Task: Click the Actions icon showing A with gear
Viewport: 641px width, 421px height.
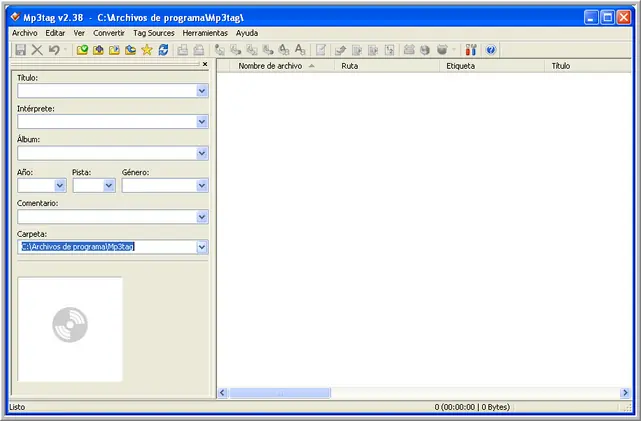Action: 284,50
